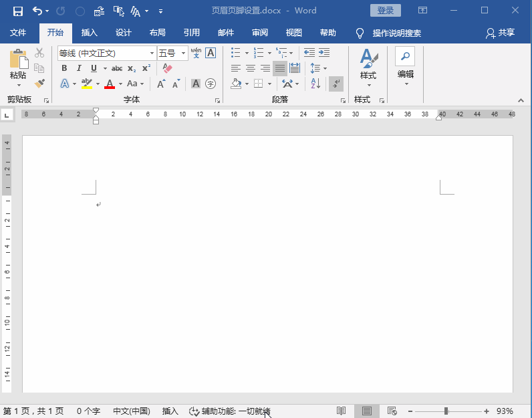Click the 共享 share button
The image size is (532, 418).
(501, 33)
